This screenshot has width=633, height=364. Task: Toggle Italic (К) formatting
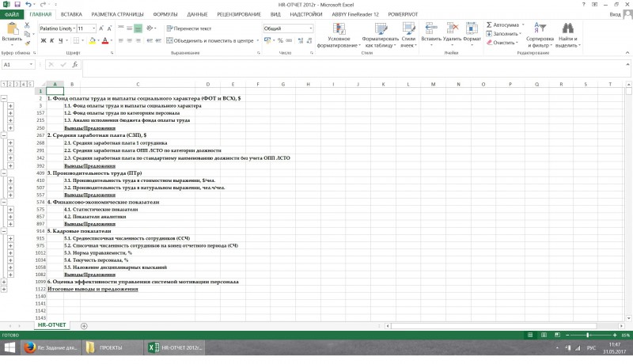coord(51,40)
